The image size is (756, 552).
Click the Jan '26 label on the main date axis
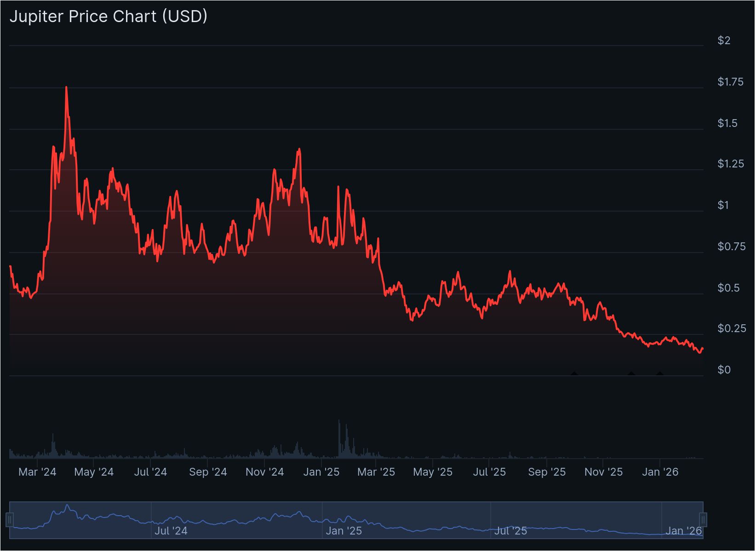(x=660, y=472)
